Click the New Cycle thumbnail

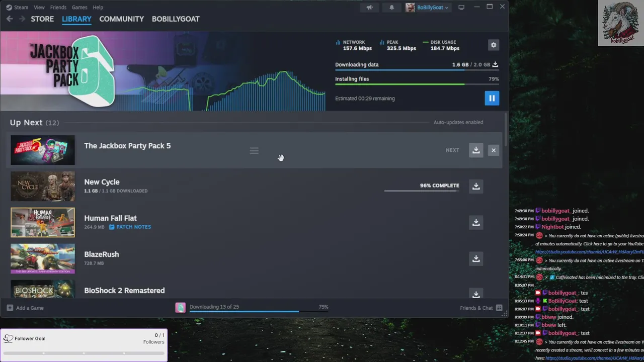point(43,186)
